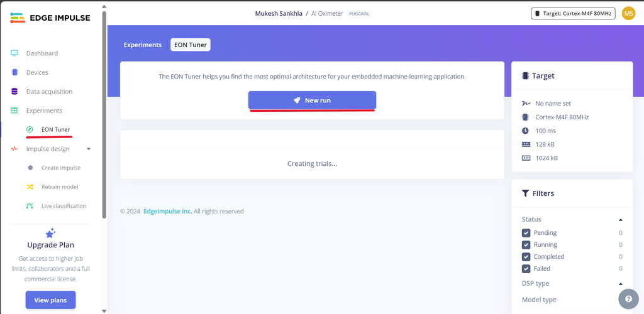Image resolution: width=644 pixels, height=314 pixels.
Task: Click the EON Tuner compass icon
Action: coord(30,130)
